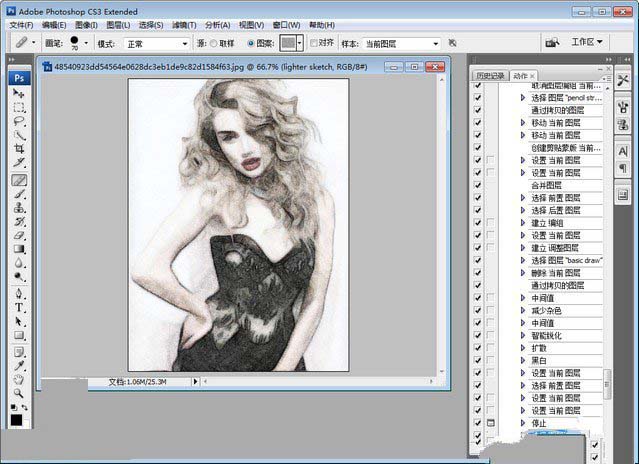This screenshot has height=464, width=639.
Task: Click the status bar arrow beside document size
Action: (x=195, y=381)
